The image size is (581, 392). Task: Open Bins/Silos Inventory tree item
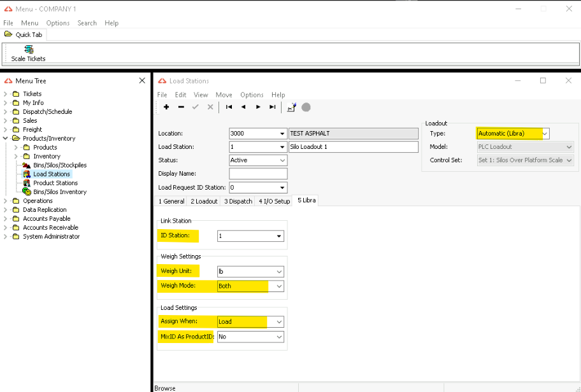[x=60, y=192]
